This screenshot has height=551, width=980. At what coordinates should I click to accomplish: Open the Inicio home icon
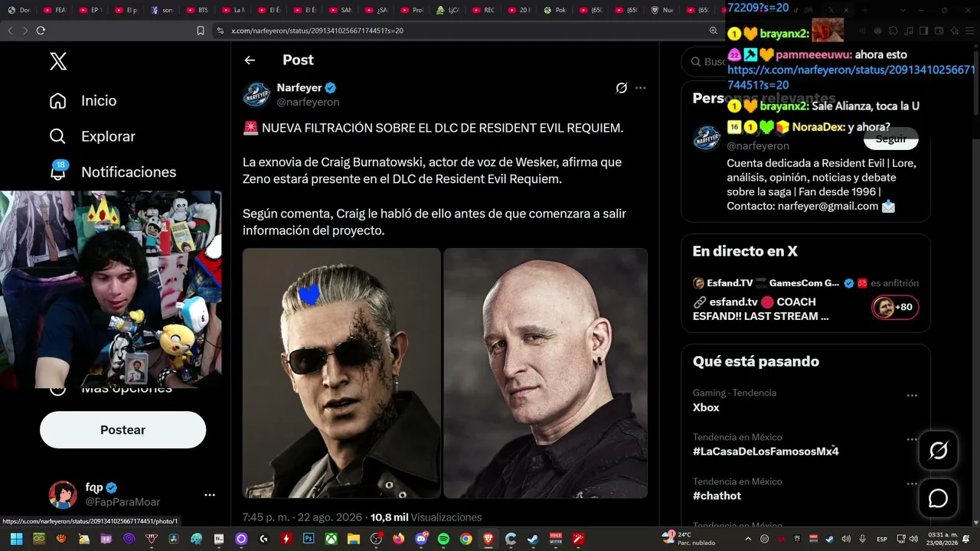pyautogui.click(x=57, y=101)
